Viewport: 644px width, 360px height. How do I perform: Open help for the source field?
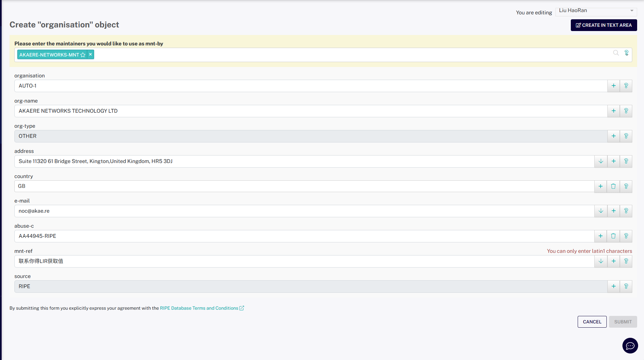click(x=626, y=286)
